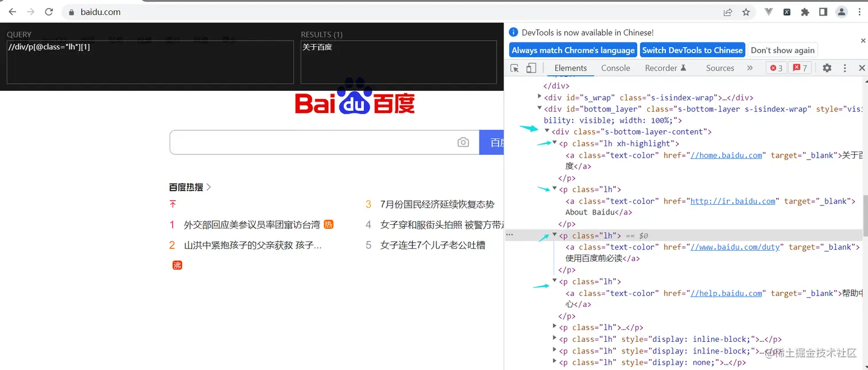Open the Recorder tab
868x370 pixels.
(665, 68)
